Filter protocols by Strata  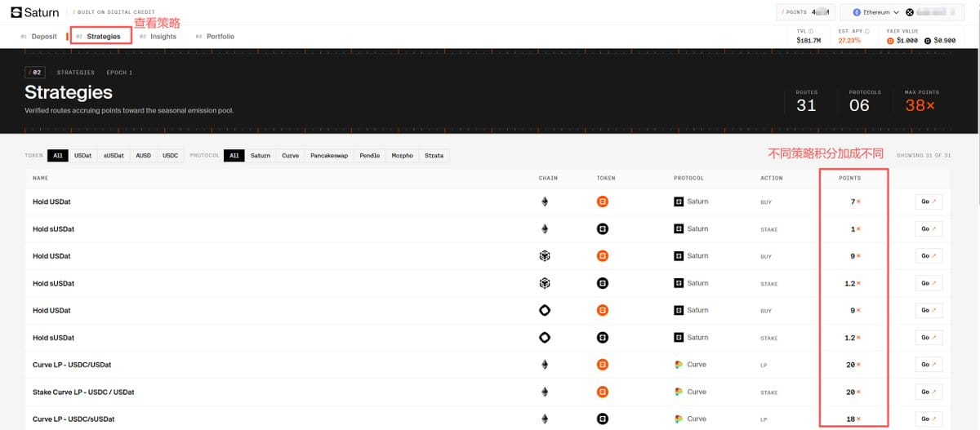coord(434,155)
